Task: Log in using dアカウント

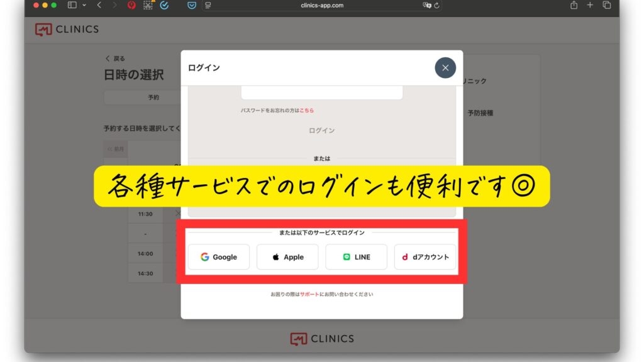Action: (x=425, y=257)
